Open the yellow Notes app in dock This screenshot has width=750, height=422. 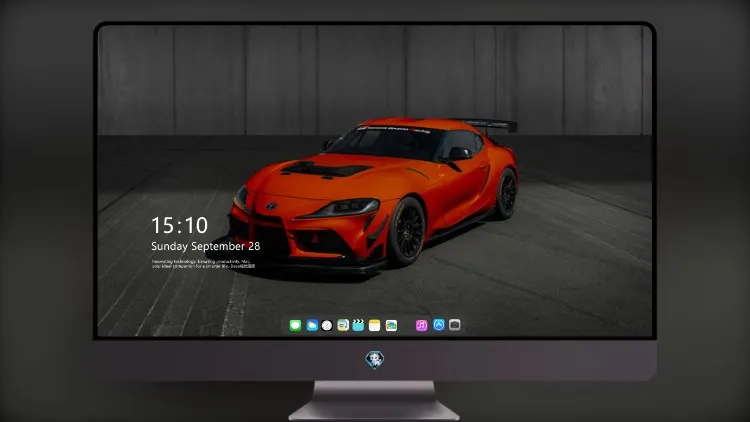pos(375,325)
